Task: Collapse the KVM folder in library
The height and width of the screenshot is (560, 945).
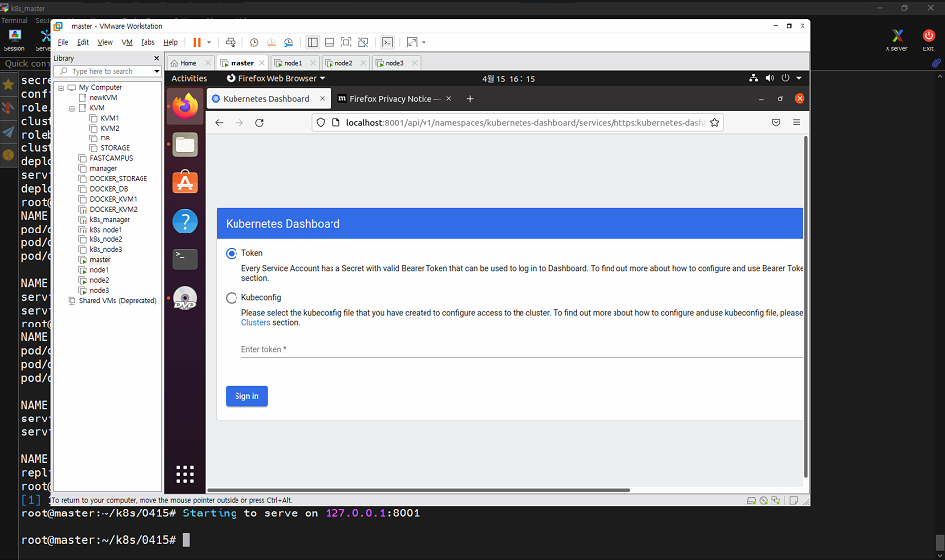Action: (71, 109)
